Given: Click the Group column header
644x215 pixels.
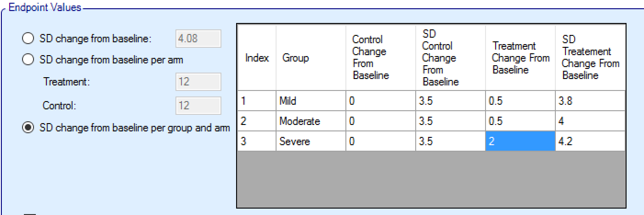Looking at the screenshot, I should (311, 58).
